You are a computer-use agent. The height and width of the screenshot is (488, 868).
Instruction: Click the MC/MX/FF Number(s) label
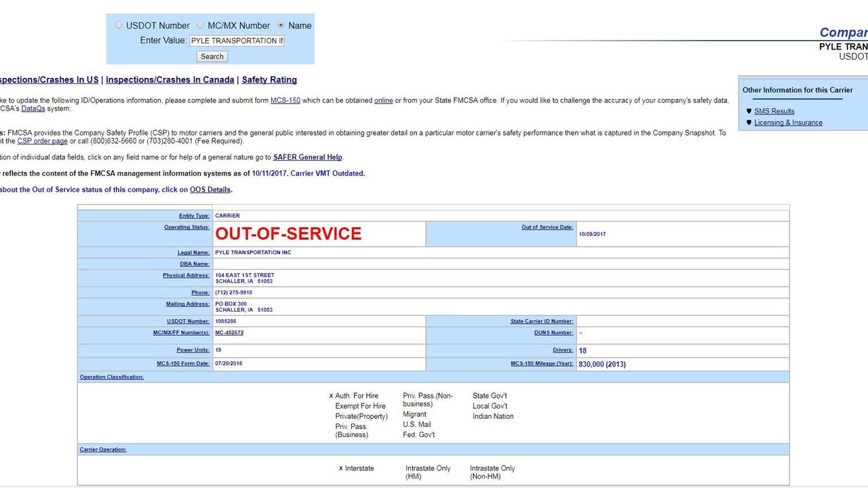click(181, 333)
